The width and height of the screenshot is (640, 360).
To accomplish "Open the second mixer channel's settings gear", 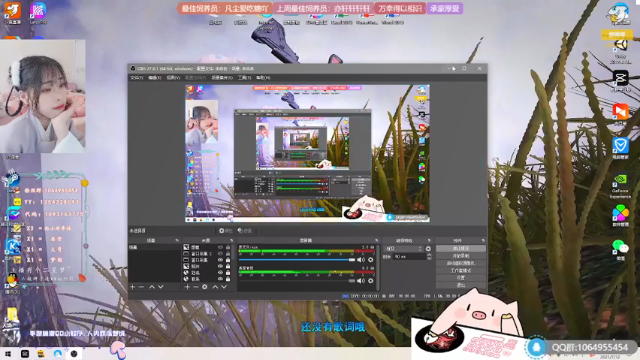I will (x=371, y=280).
